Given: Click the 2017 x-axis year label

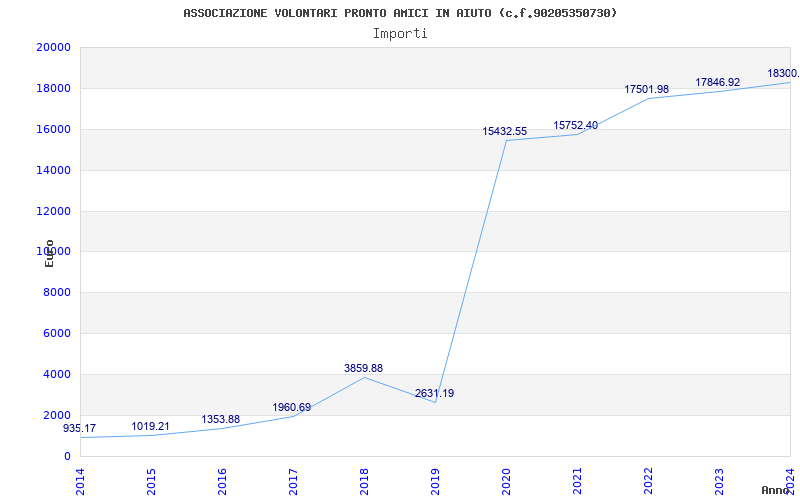Looking at the screenshot, I should point(293,481).
